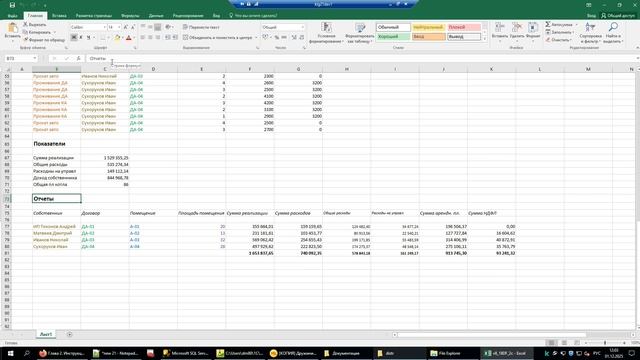Image resolution: width=640 pixels, height=360 pixels.
Task: Toggle italic formatting
Action: (x=81, y=38)
